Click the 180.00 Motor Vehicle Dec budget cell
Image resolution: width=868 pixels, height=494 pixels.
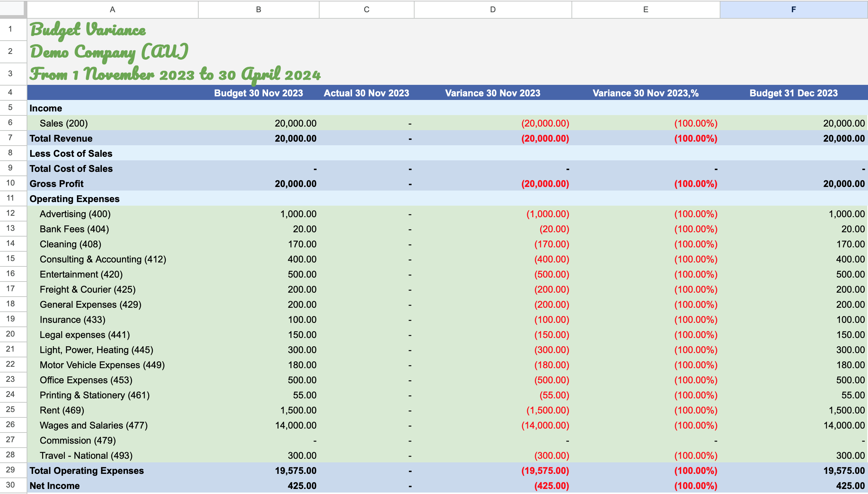(794, 365)
